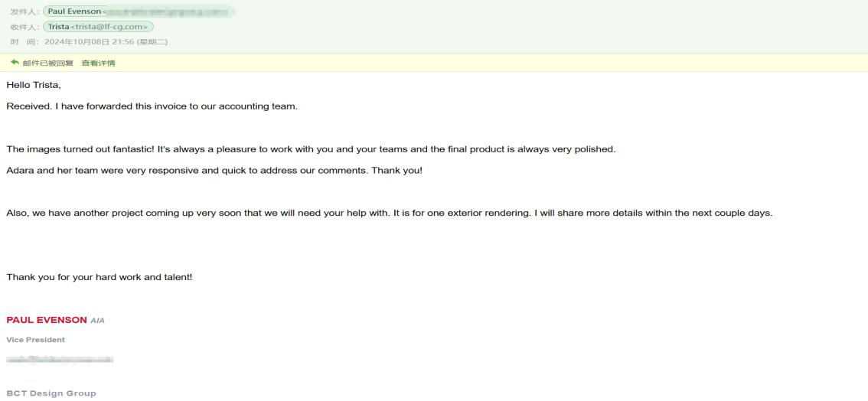Click the 2024年10月08日 timestamp

pyautogui.click(x=90, y=41)
